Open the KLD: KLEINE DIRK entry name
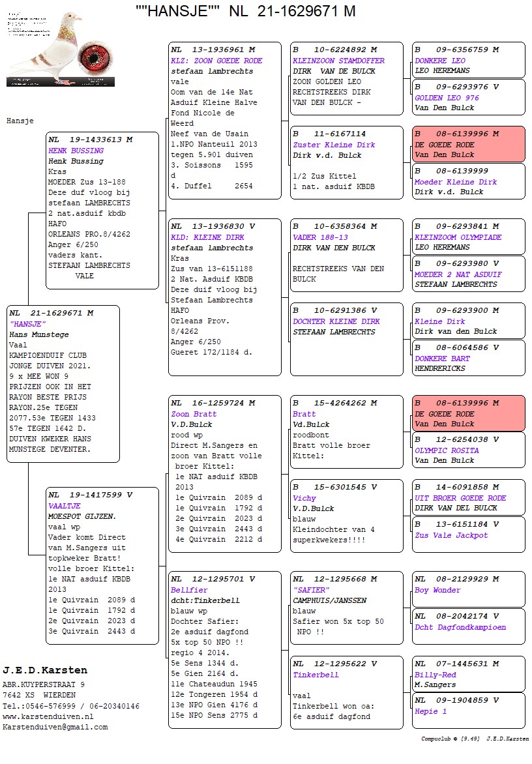Image resolution: width=532 pixels, height=764 pixels. tap(209, 237)
